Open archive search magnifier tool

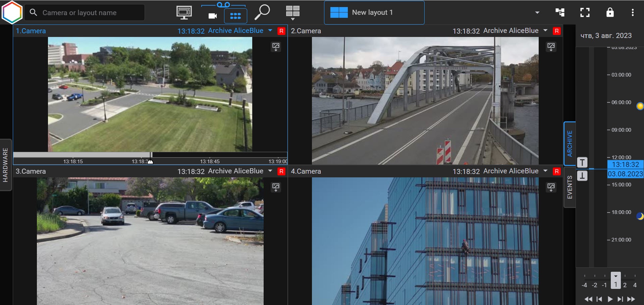262,12
